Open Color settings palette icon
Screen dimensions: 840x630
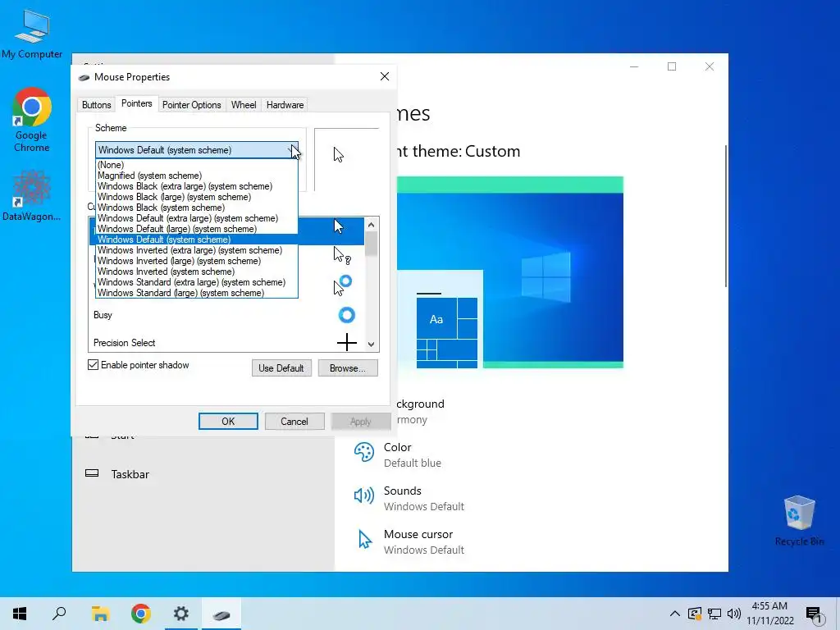pos(364,452)
